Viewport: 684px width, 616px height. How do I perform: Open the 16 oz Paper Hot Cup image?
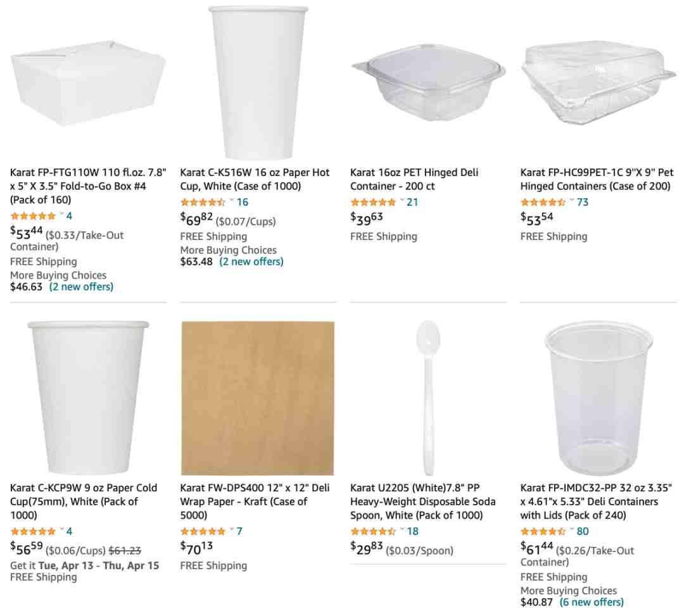(x=258, y=83)
